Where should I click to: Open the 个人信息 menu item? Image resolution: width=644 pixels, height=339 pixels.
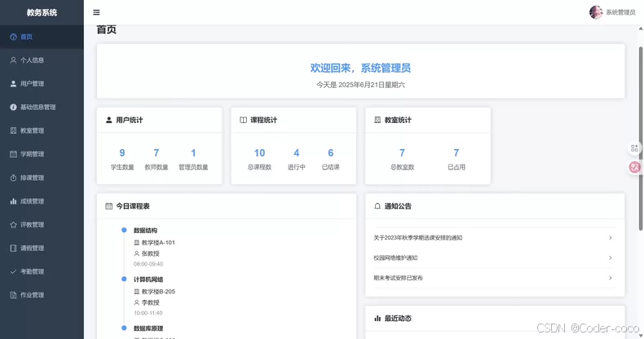42,60
